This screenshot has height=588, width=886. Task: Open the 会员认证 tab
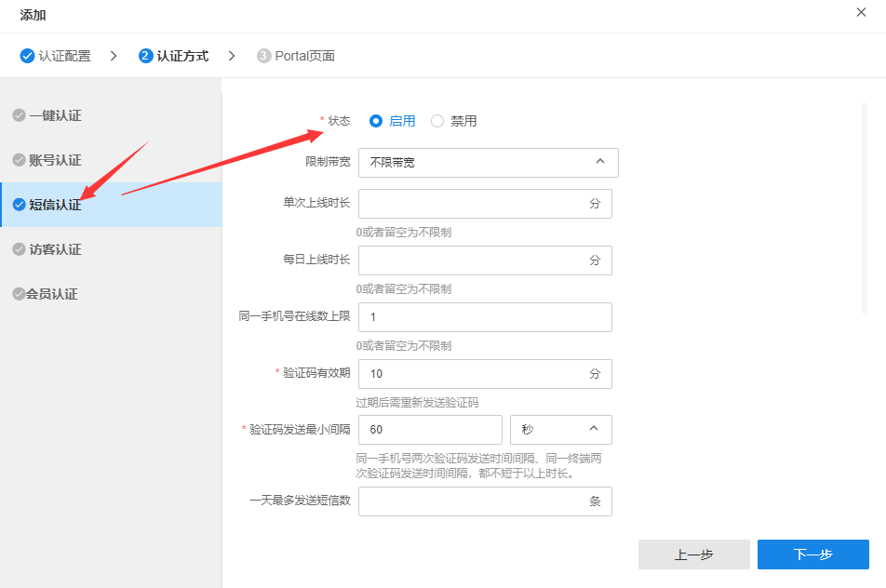(52, 294)
